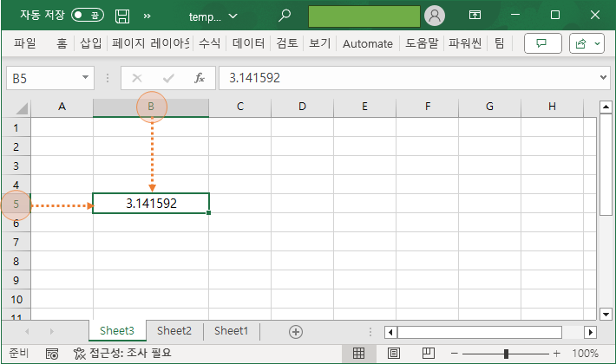The height and width of the screenshot is (364, 616).
Task: Expand the formula bar chevron
Action: pyautogui.click(x=604, y=78)
